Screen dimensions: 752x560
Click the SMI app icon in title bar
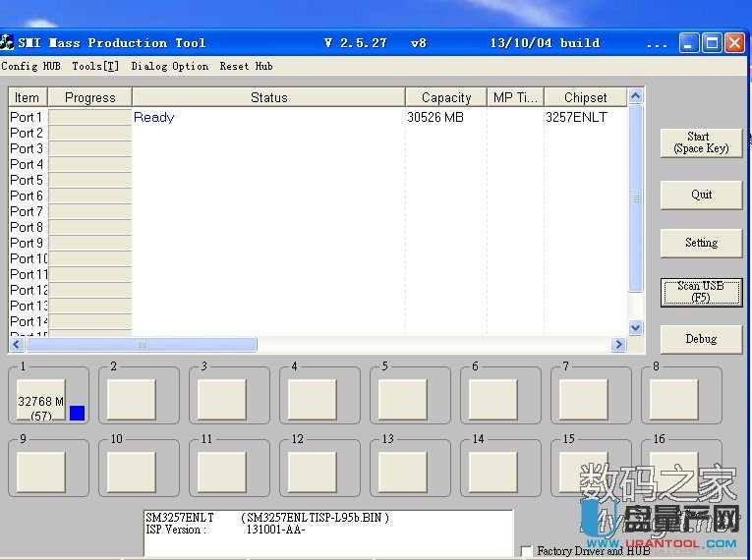click(8, 42)
